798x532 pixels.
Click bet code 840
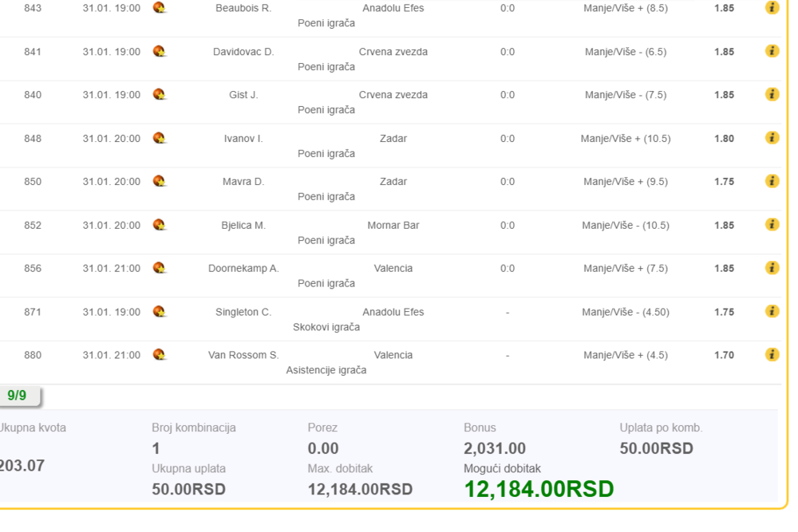click(33, 95)
